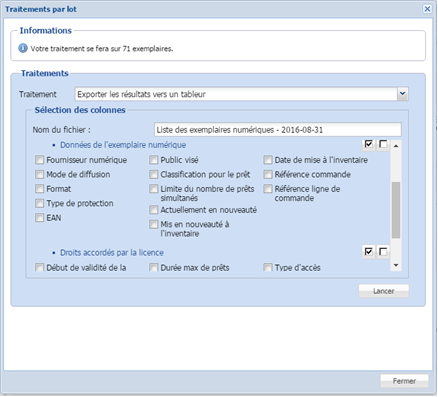This screenshot has width=438, height=397.
Task: Check all in Droits accordés par la licence
Action: 369,252
